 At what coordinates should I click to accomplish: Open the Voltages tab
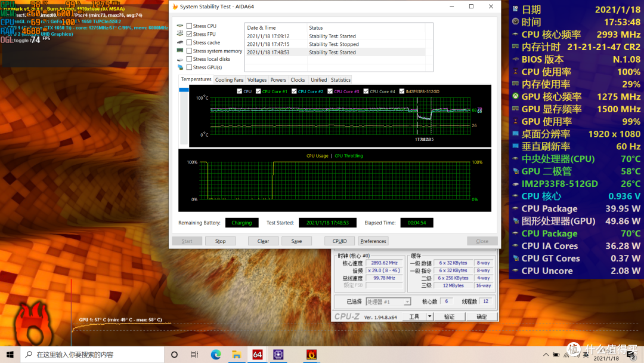pos(257,80)
